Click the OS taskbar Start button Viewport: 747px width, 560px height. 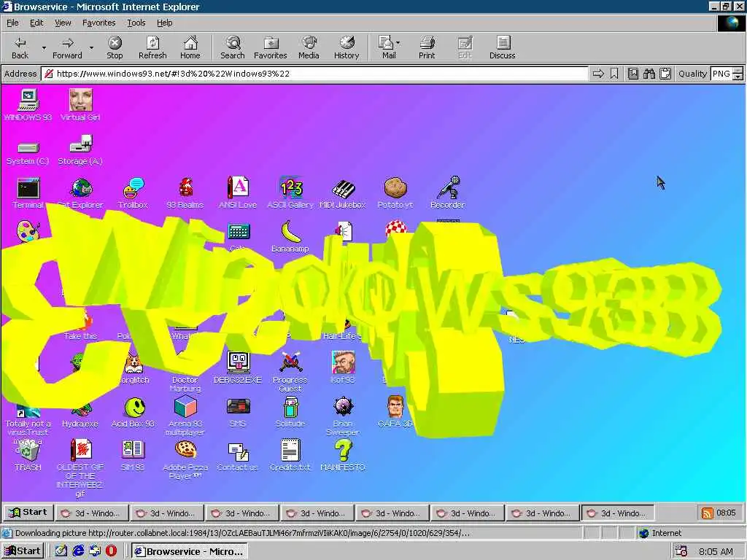[x=23, y=551]
